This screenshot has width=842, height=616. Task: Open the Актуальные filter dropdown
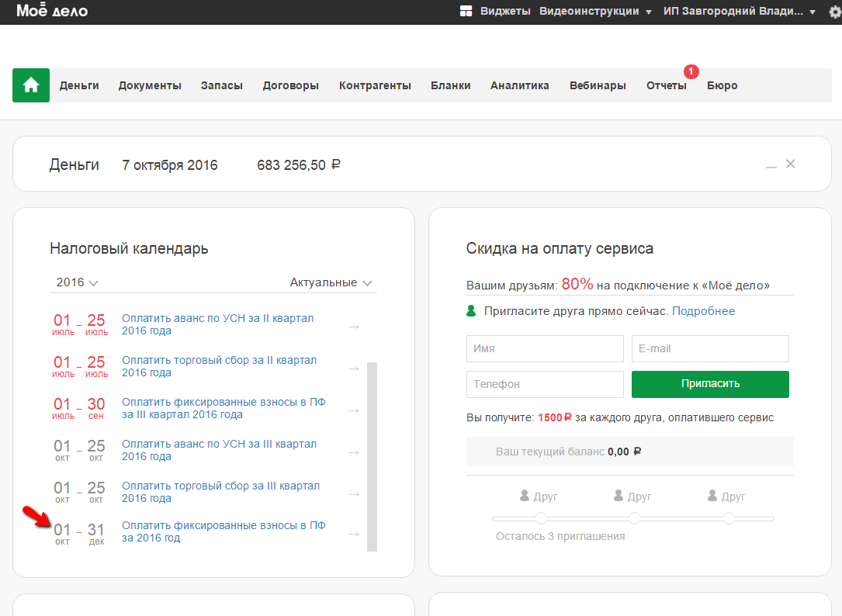[331, 282]
